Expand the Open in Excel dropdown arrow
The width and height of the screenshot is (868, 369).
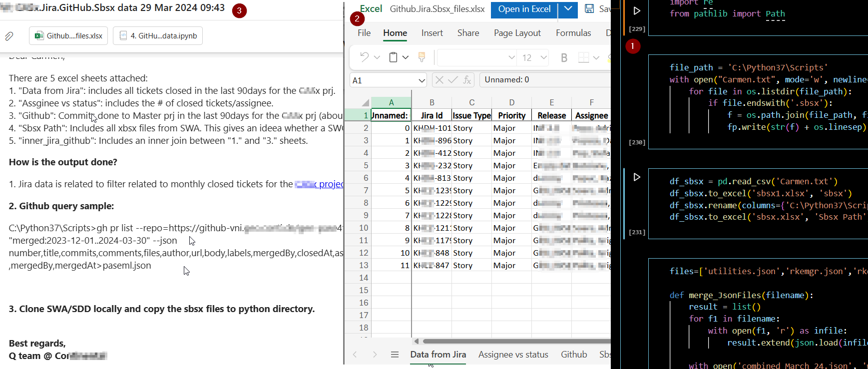tap(568, 9)
